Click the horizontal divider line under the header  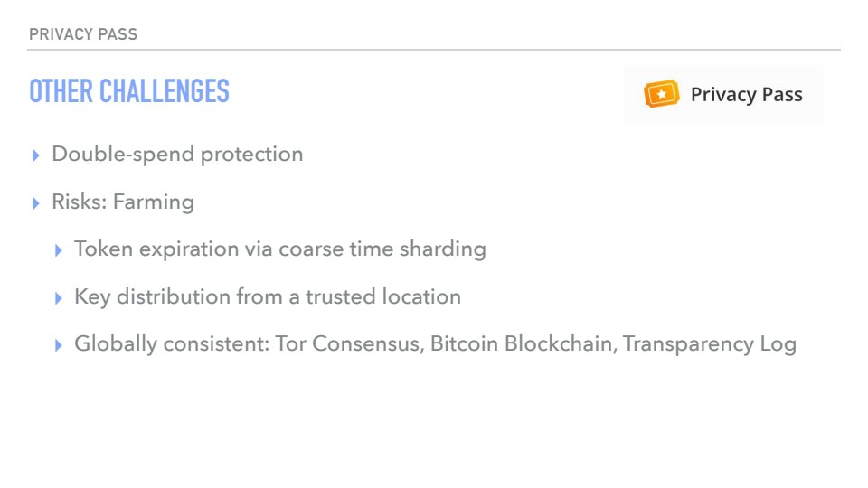point(434,50)
